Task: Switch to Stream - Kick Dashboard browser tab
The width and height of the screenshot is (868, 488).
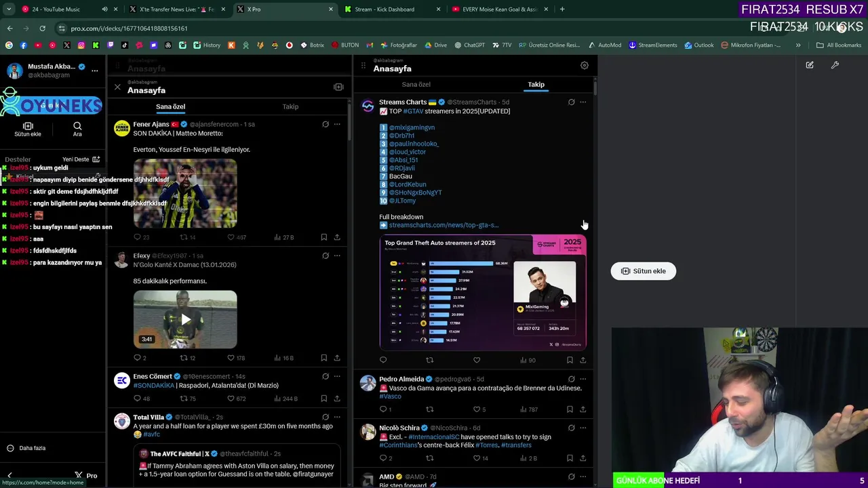Action: (x=393, y=9)
